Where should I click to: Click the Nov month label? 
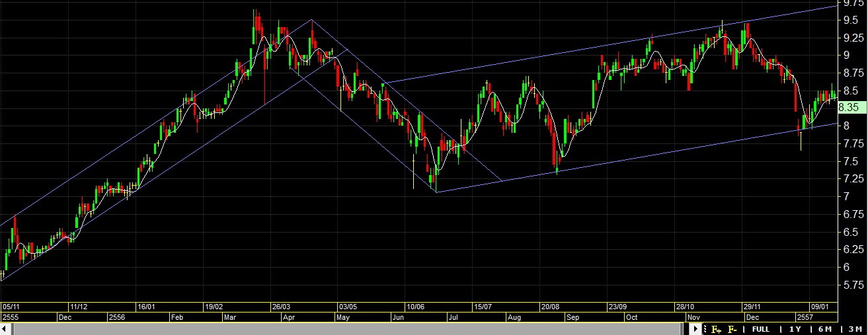[694, 318]
